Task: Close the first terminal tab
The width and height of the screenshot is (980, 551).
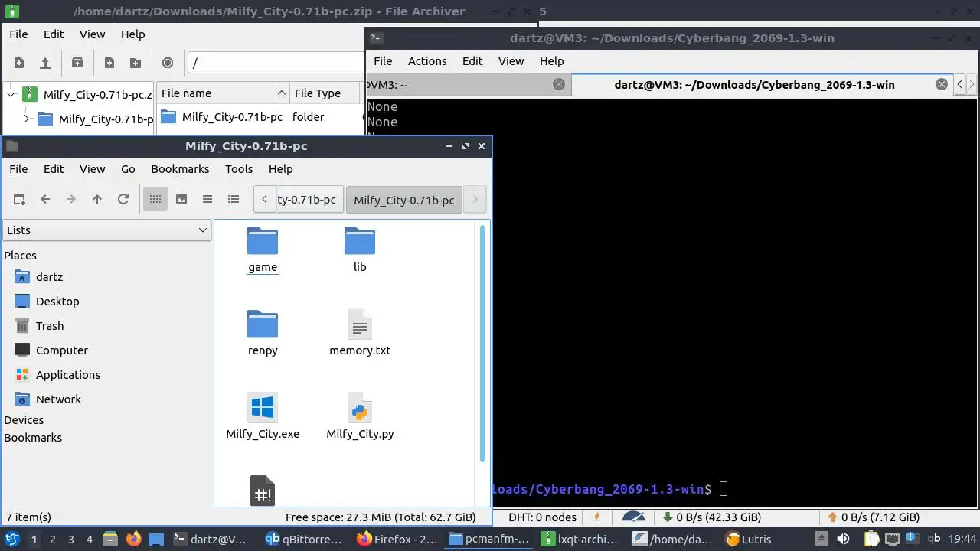Action: click(x=559, y=85)
